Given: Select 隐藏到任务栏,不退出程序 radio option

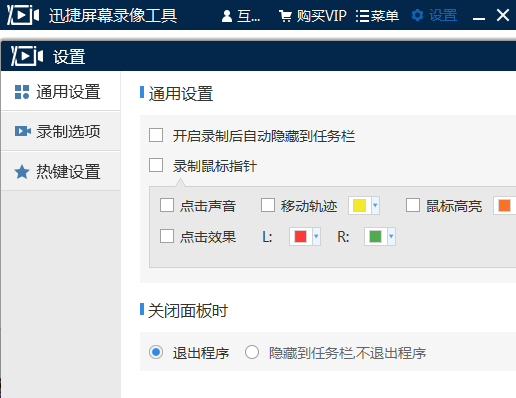Looking at the screenshot, I should click(x=252, y=352).
